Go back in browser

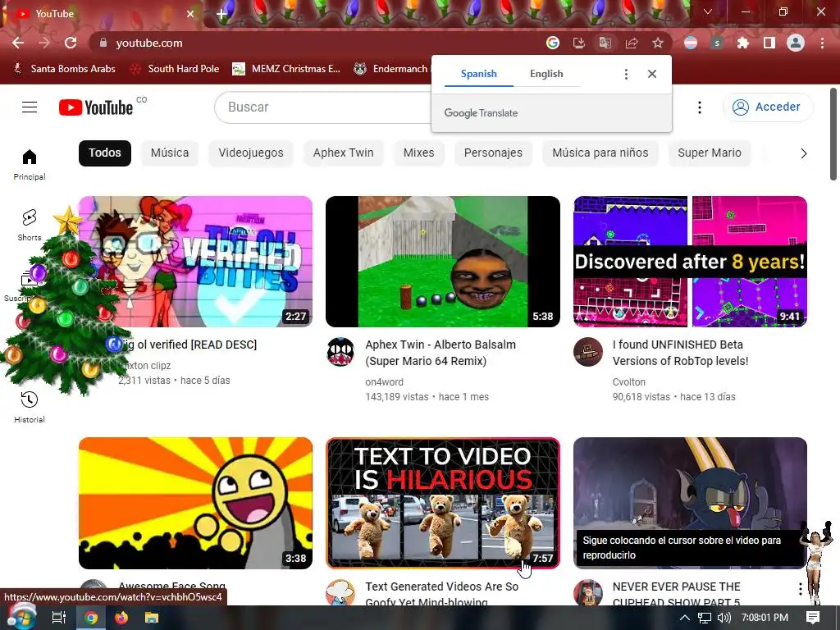pyautogui.click(x=18, y=43)
